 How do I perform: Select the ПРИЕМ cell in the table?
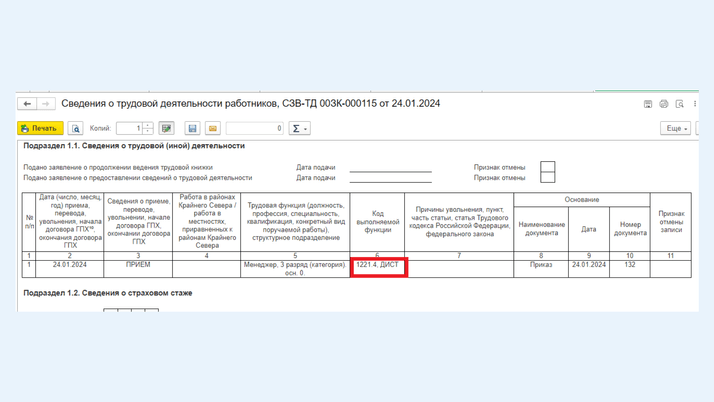[138, 265]
